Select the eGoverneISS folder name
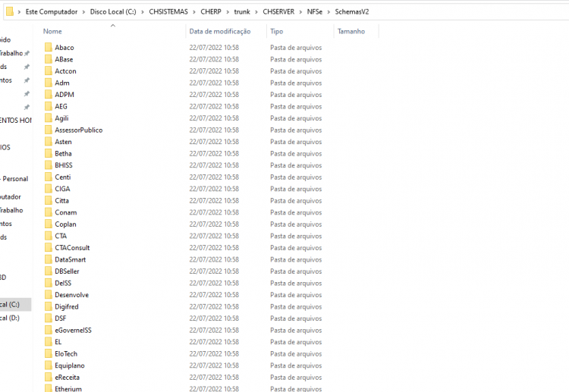 click(73, 330)
